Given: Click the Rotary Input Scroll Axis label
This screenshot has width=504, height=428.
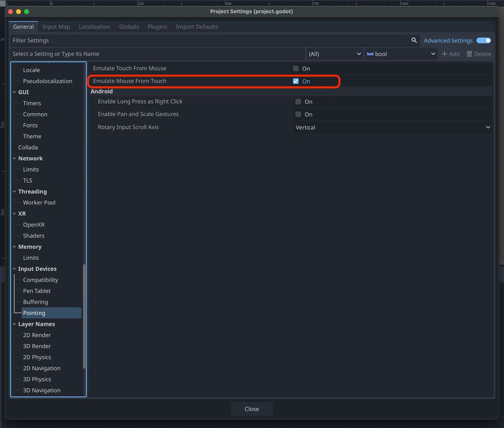Looking at the screenshot, I should (x=128, y=127).
